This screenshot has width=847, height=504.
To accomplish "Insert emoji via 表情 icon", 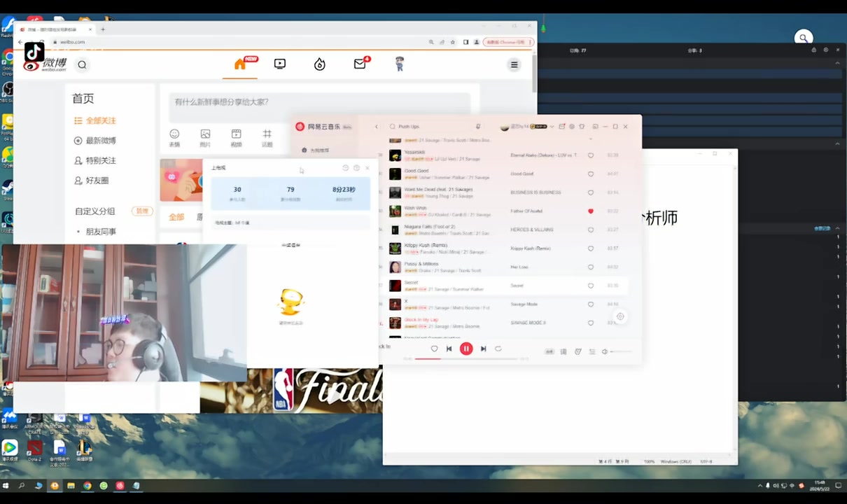I will coord(174,137).
